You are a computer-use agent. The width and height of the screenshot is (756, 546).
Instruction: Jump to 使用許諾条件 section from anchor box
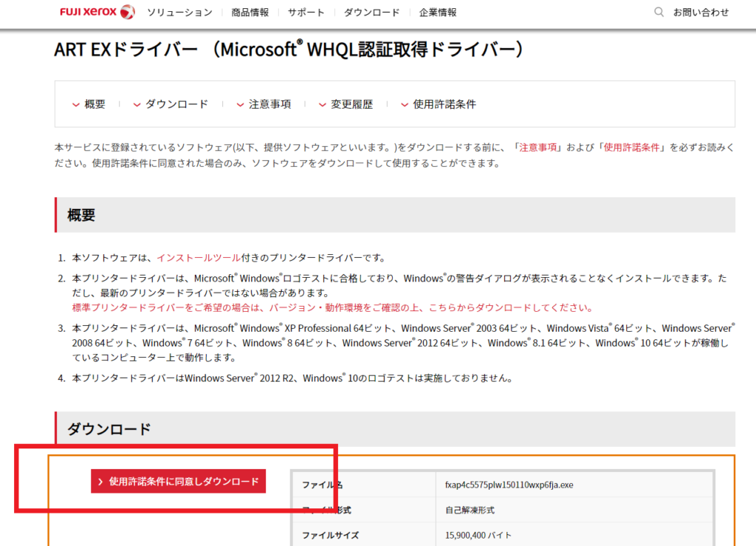coord(444,104)
